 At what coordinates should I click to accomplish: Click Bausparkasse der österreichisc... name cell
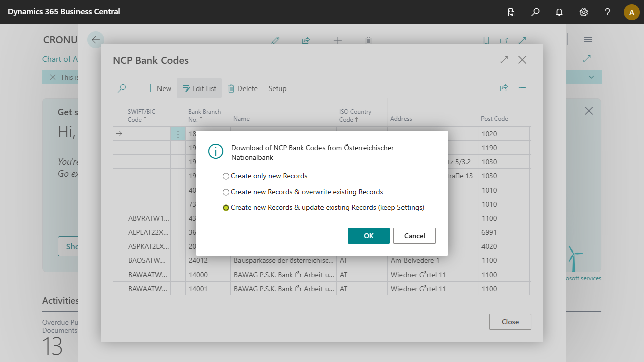coord(284,260)
